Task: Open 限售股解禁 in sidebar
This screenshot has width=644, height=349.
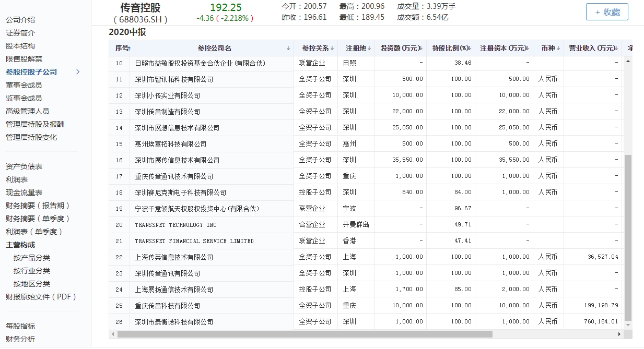Action: 24,59
